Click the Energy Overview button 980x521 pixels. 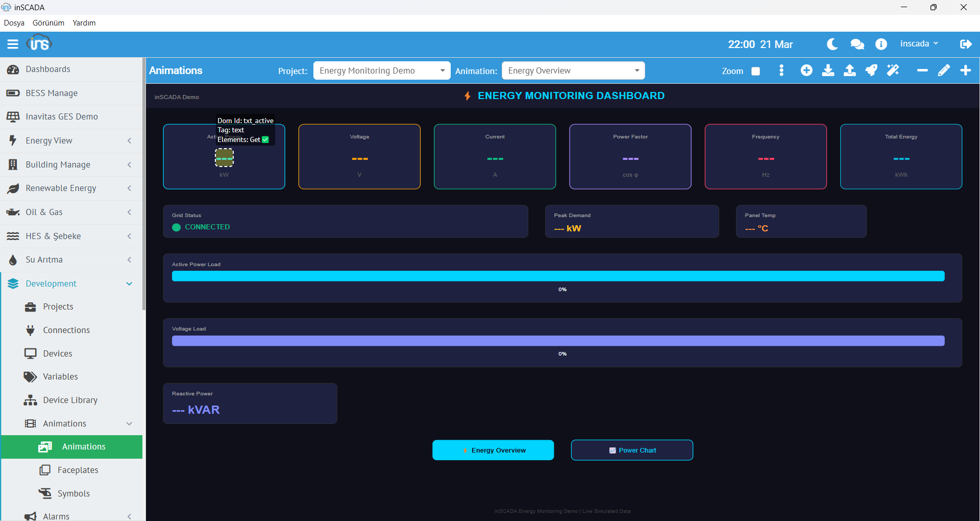pyautogui.click(x=493, y=450)
